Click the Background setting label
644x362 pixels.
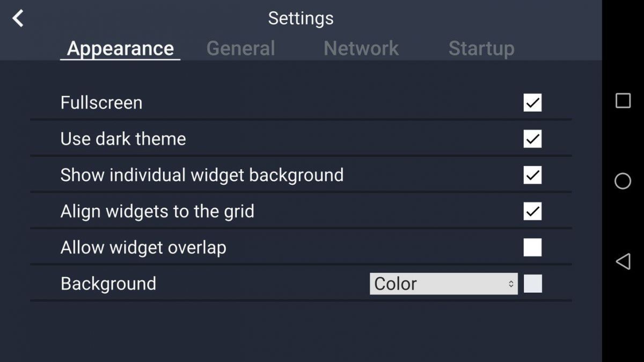108,284
